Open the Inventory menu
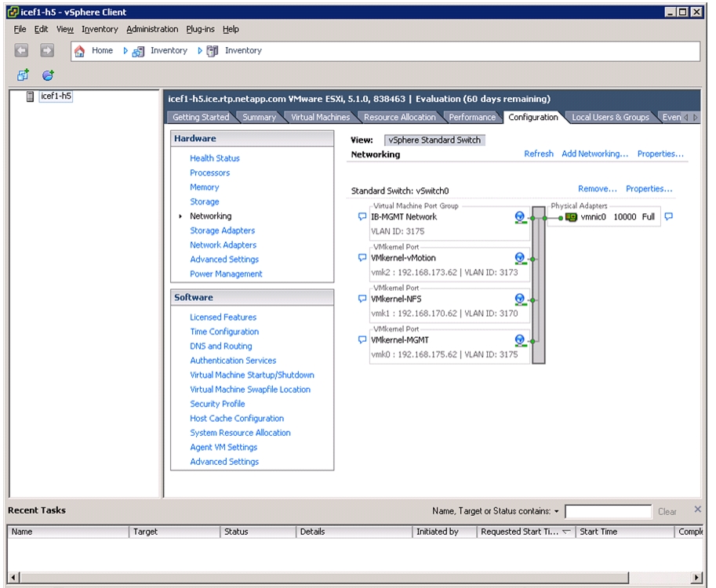 [x=100, y=29]
